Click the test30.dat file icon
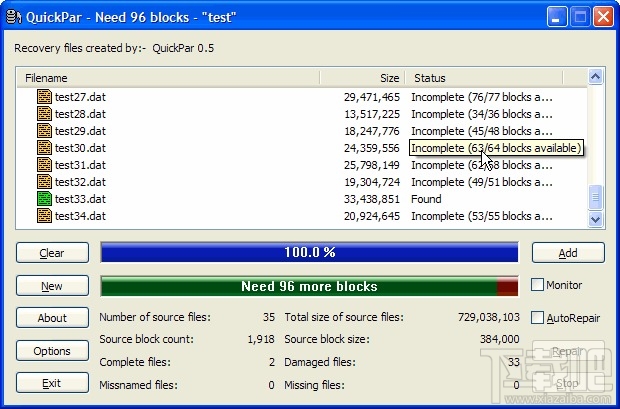Screen dimensions: 620x409 44,148
